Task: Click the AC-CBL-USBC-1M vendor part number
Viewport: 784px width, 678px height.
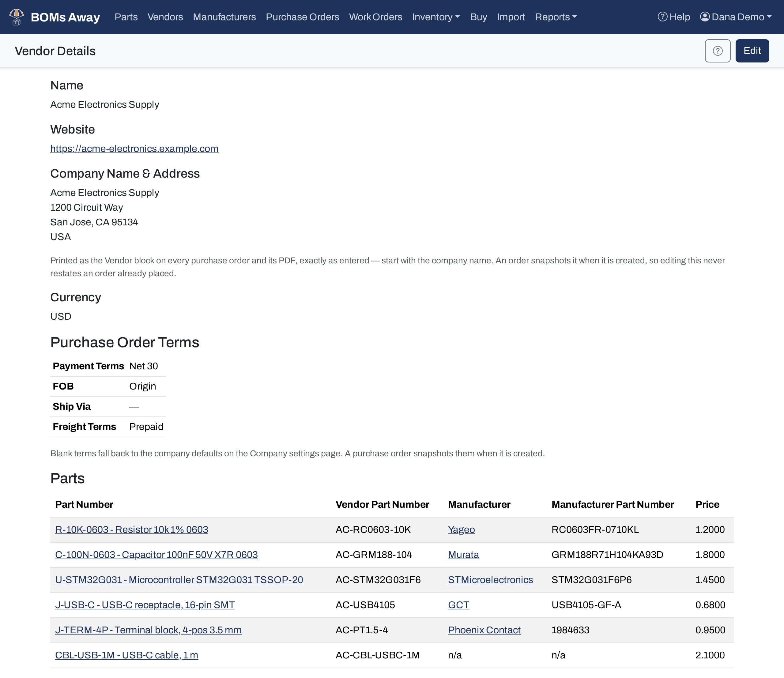Action: point(378,655)
